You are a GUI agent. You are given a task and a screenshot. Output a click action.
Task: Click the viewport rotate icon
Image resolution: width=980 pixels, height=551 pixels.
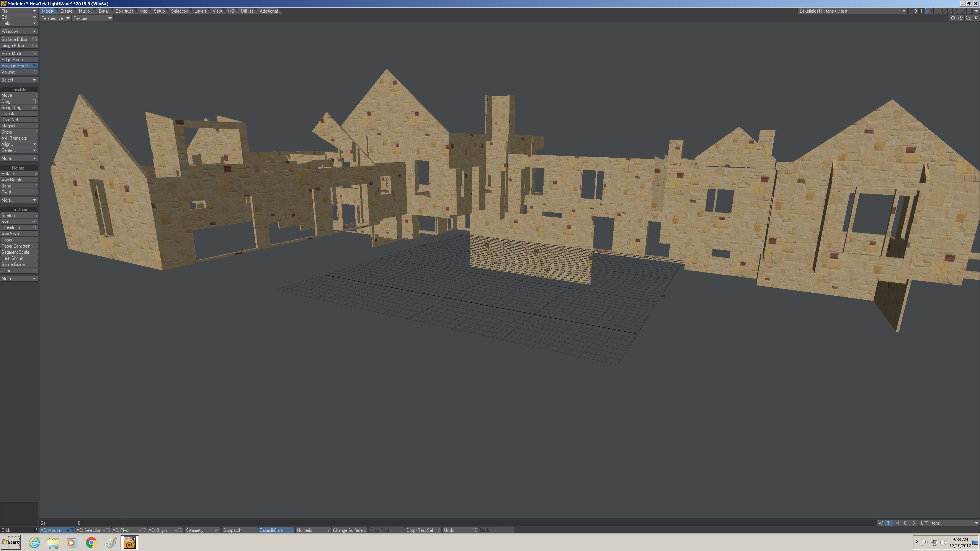click(960, 18)
